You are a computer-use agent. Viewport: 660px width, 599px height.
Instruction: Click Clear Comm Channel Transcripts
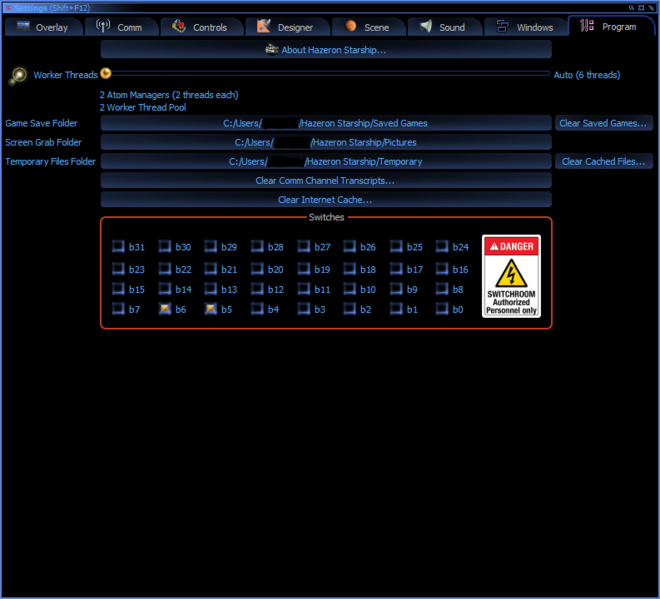(x=326, y=181)
